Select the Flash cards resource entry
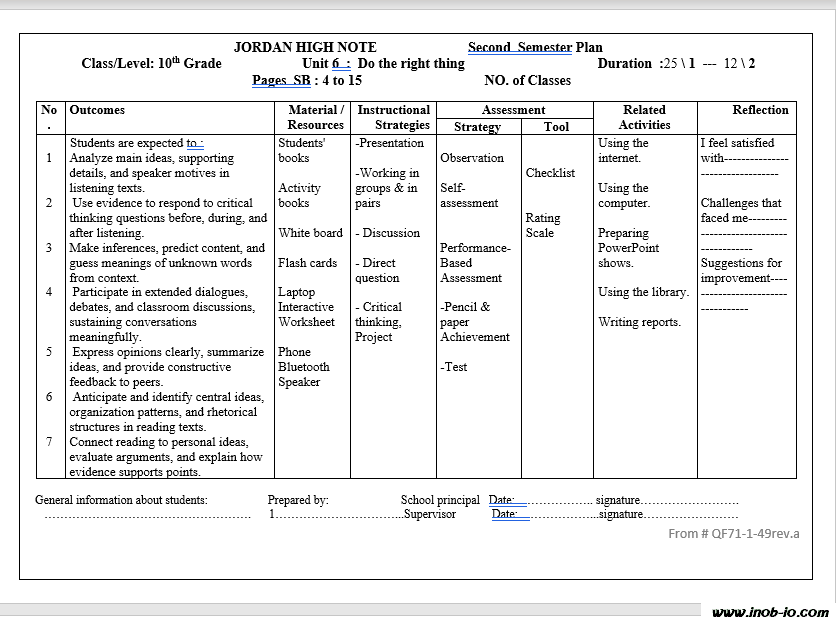This screenshot has width=836, height=618. (x=308, y=263)
